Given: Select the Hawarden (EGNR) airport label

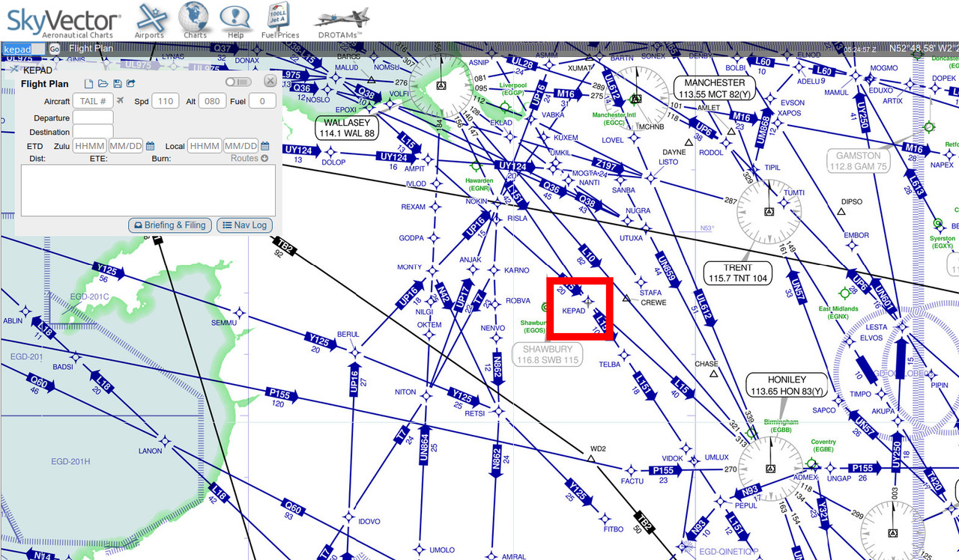Looking at the screenshot, I should click(479, 184).
